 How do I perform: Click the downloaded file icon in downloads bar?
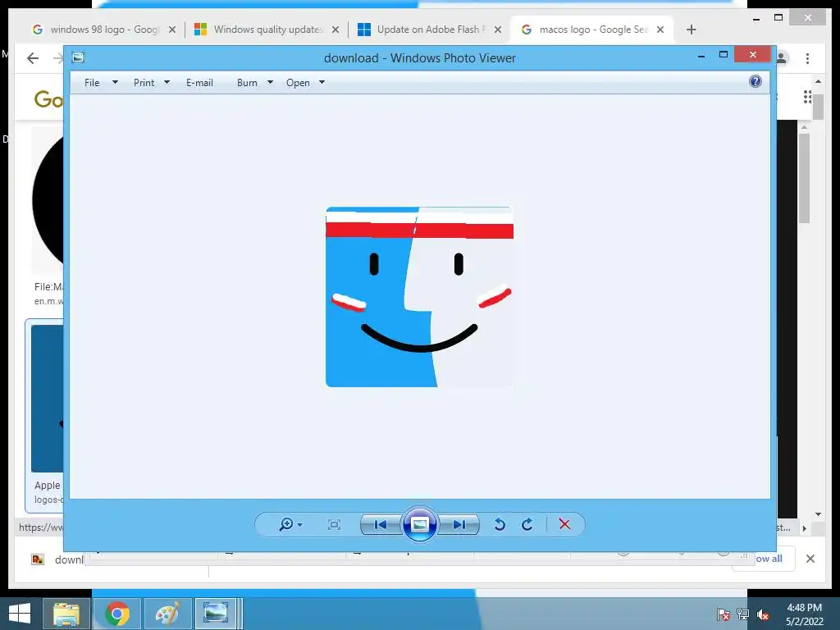pyautogui.click(x=38, y=559)
